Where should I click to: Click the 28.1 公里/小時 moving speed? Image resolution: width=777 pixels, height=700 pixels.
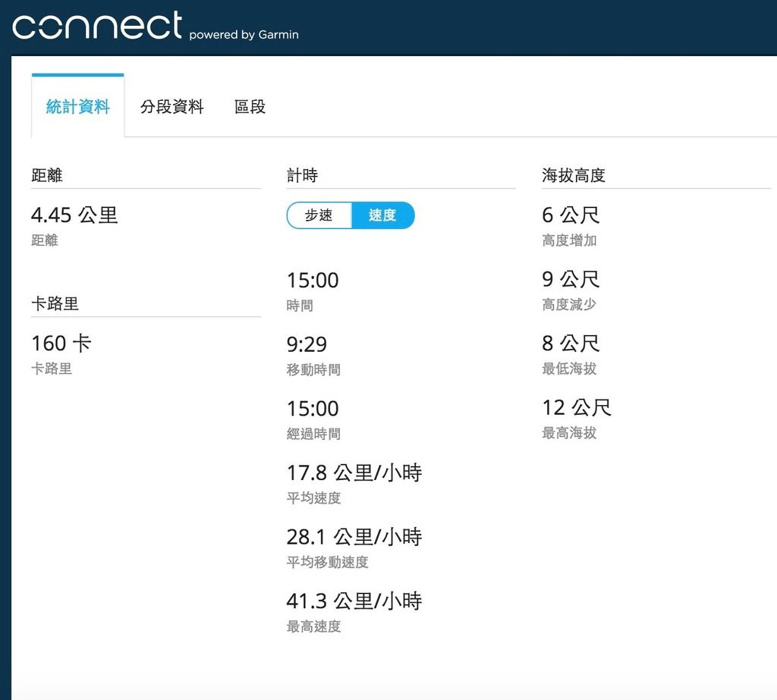click(354, 536)
